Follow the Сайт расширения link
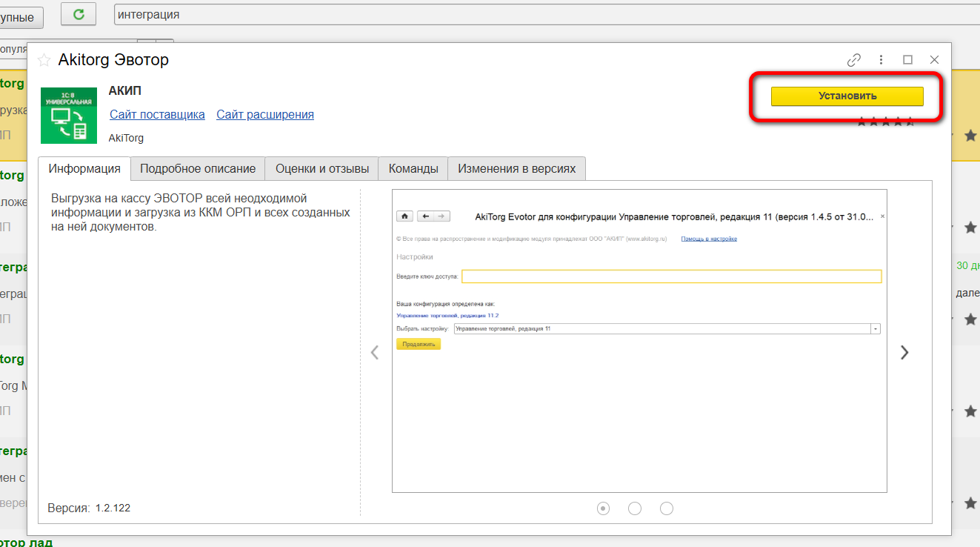This screenshot has height=547, width=980. (x=265, y=115)
